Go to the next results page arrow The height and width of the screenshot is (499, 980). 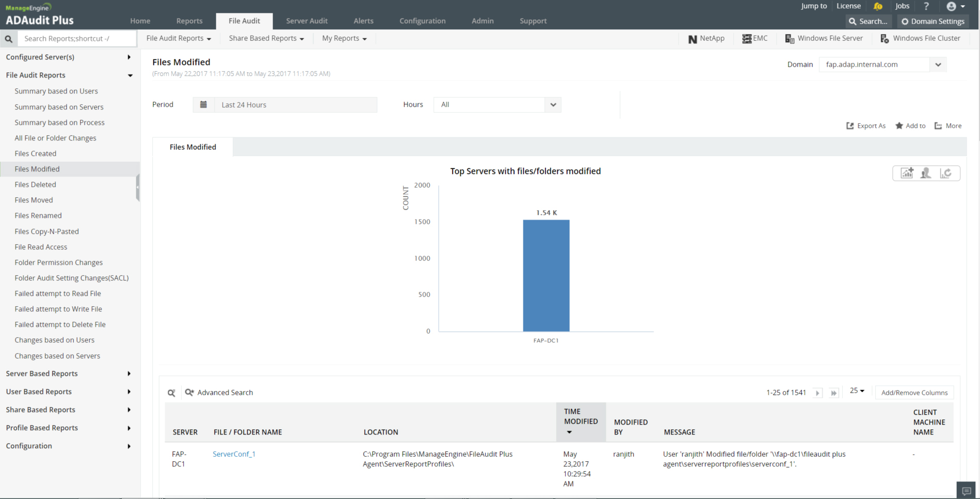pyautogui.click(x=817, y=393)
